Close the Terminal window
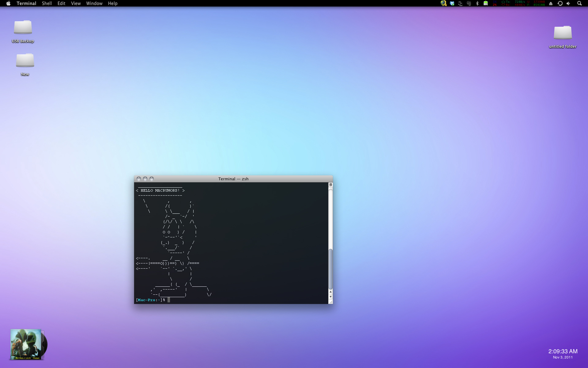 tap(139, 179)
